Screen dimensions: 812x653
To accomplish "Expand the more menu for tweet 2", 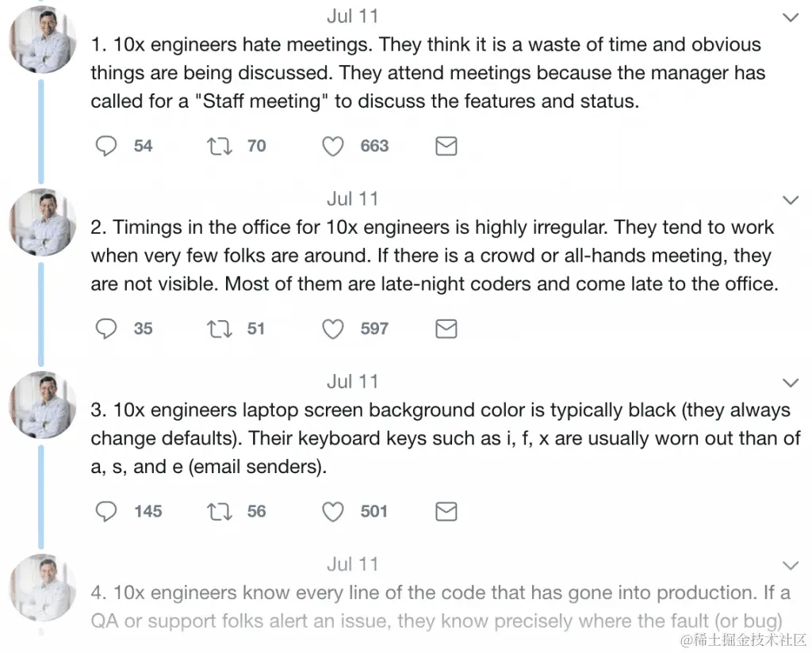I will click(x=791, y=200).
